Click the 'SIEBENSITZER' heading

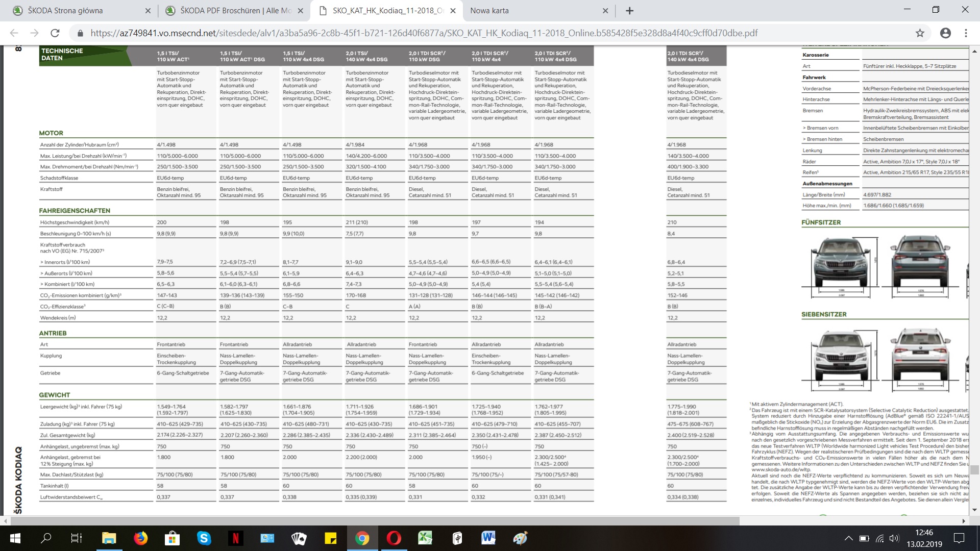pos(824,314)
